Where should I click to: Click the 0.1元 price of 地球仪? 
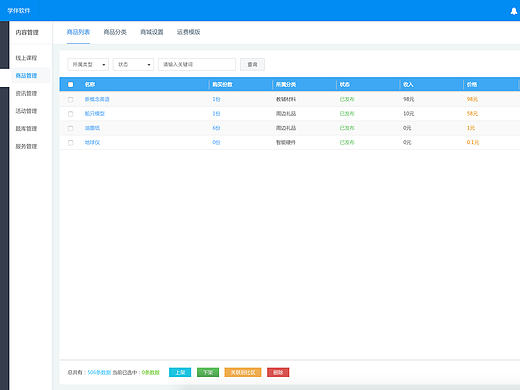473,142
